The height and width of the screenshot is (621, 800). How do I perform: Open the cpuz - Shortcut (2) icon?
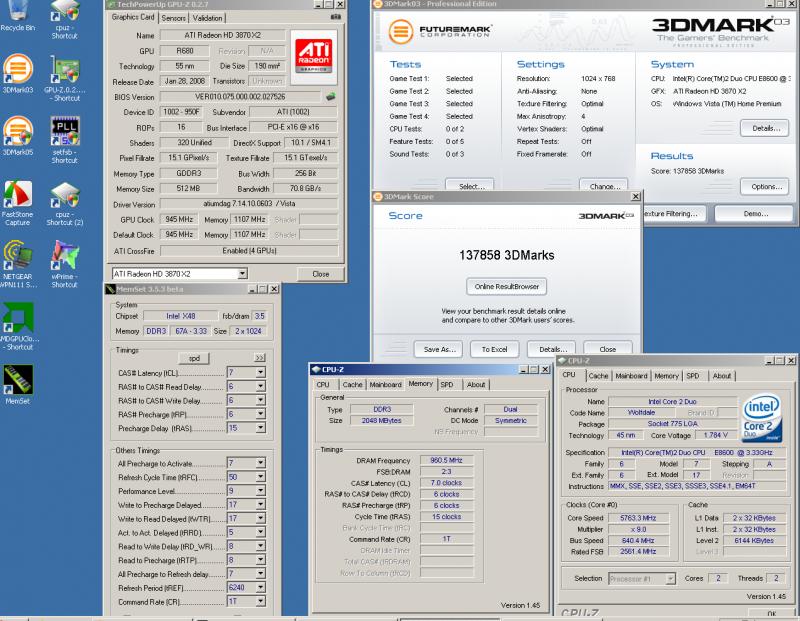click(x=64, y=203)
